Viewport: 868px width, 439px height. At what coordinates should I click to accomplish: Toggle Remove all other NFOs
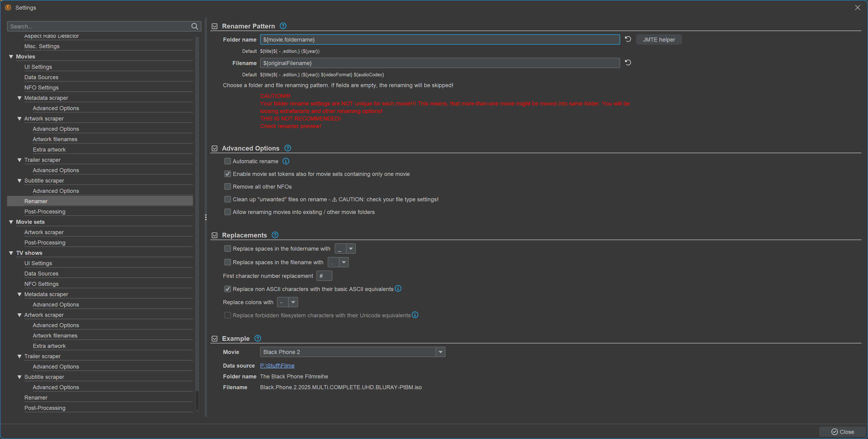(x=227, y=186)
